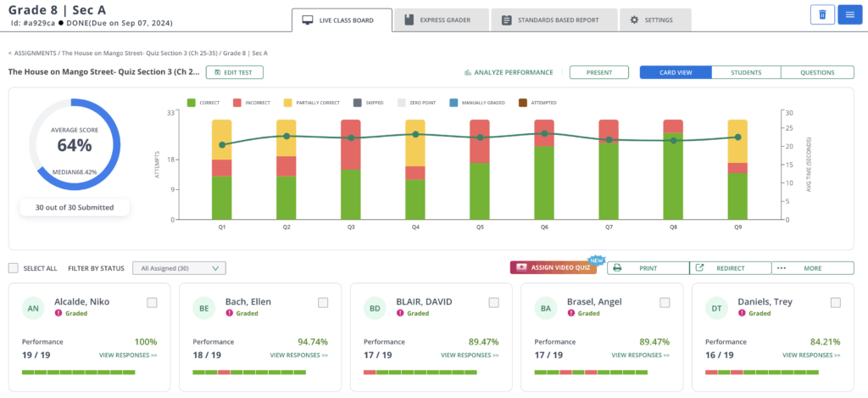View responses for BLAIR, DAVID

470,356
